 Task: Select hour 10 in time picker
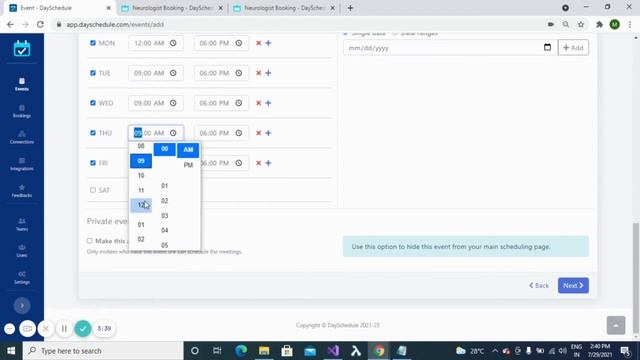[141, 176]
